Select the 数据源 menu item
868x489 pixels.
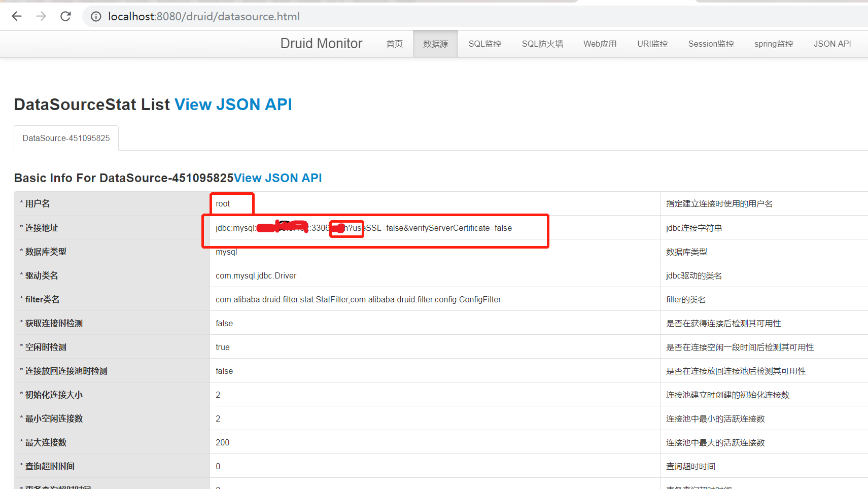pos(435,44)
